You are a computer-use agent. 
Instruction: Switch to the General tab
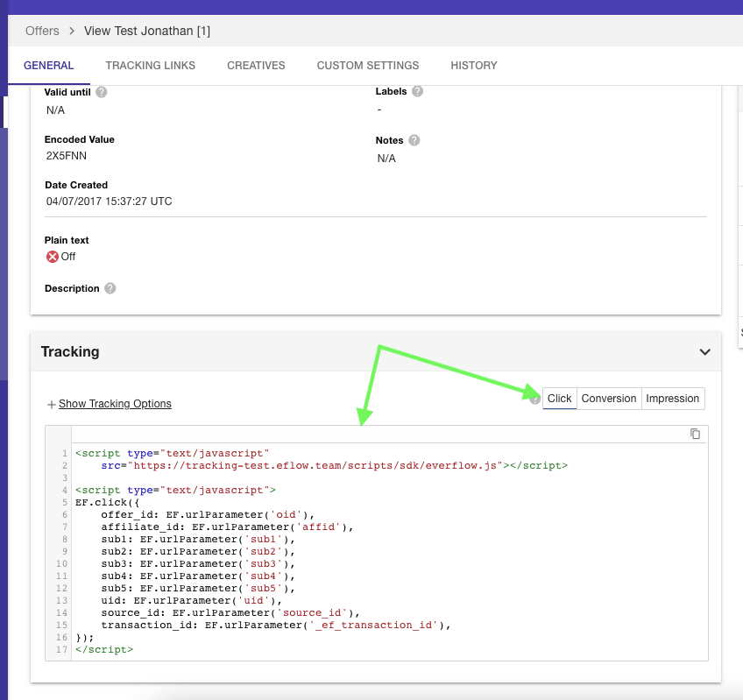point(49,66)
